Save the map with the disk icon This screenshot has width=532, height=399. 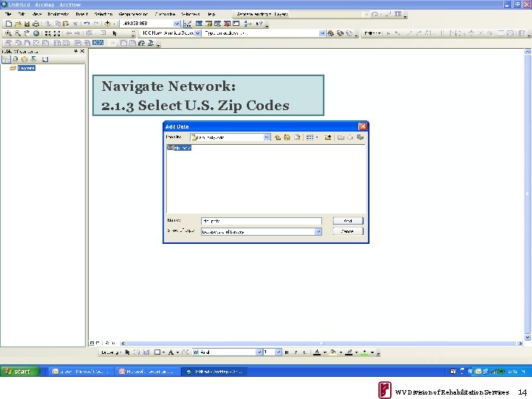click(27, 24)
